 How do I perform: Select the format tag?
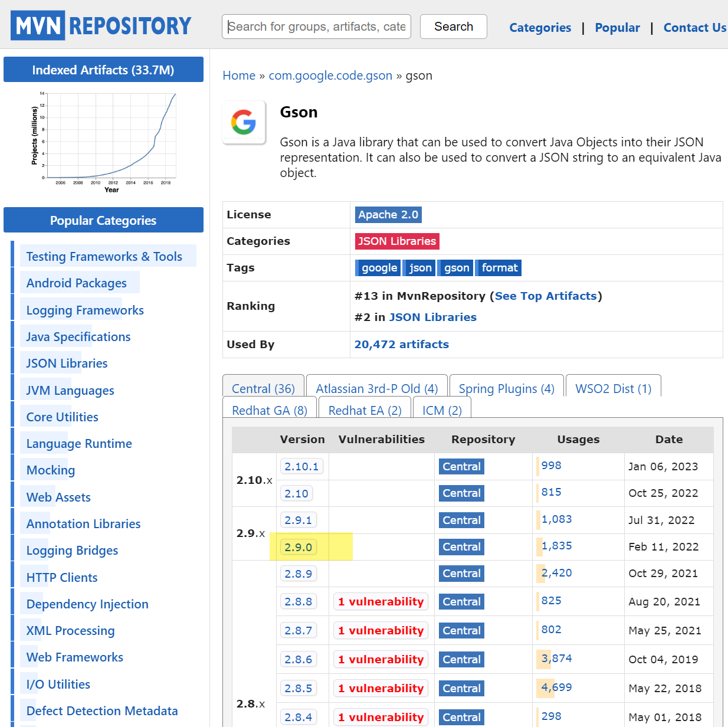(499, 268)
